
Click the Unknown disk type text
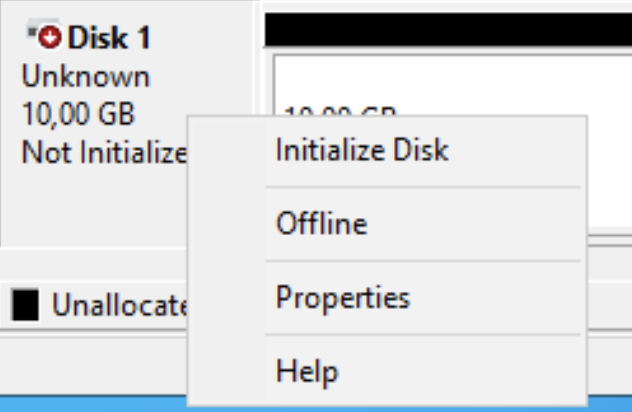point(85,76)
